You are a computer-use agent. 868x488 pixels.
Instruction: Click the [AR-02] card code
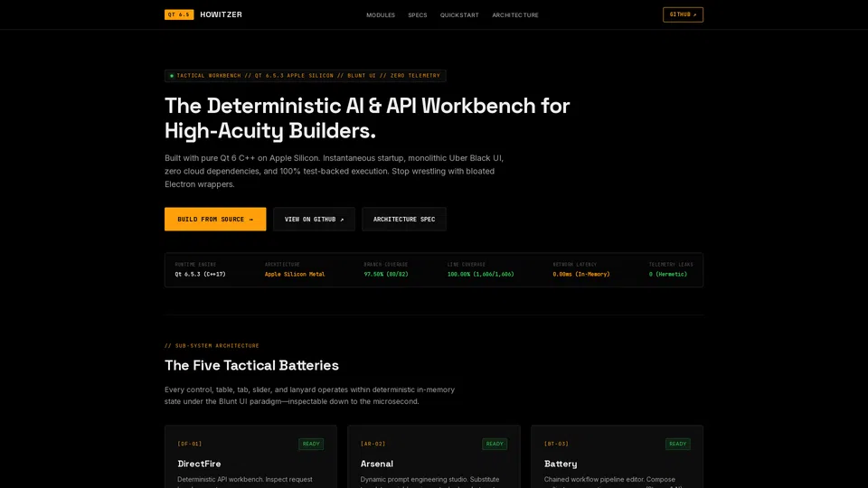coord(373,444)
